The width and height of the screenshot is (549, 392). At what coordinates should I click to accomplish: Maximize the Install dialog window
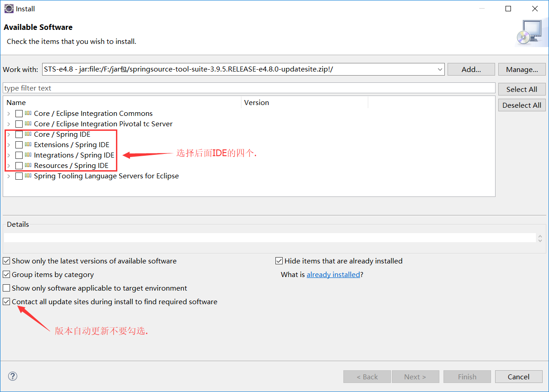coord(508,9)
